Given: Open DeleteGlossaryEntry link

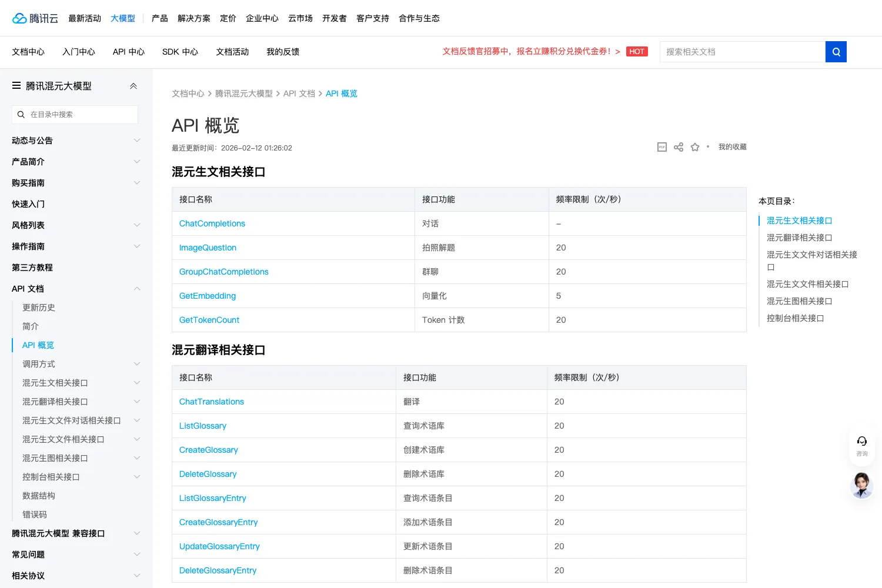Looking at the screenshot, I should point(218,570).
